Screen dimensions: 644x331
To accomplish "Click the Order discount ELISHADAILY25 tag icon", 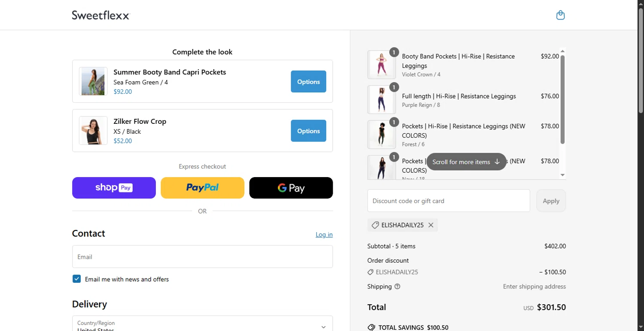I will click(x=371, y=272).
